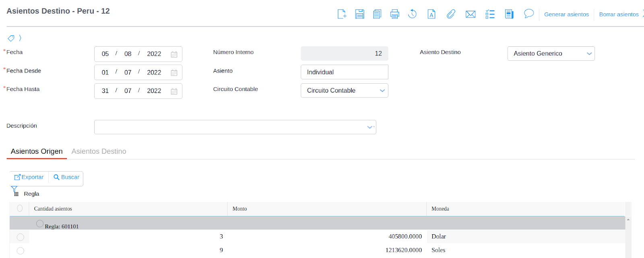The image size is (644, 258).
Task: Select the Dolar row radio button
Action: tap(21, 237)
